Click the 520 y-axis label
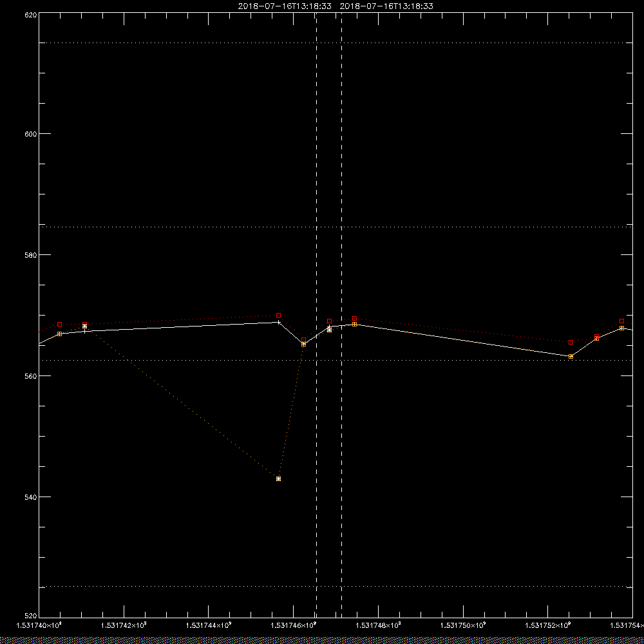The image size is (644, 644). coord(31,616)
